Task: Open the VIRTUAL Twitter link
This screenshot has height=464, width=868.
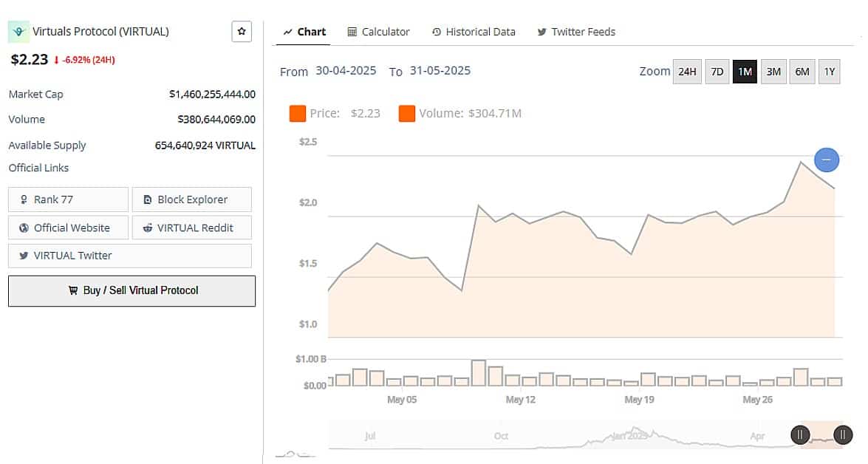Action: tap(129, 256)
